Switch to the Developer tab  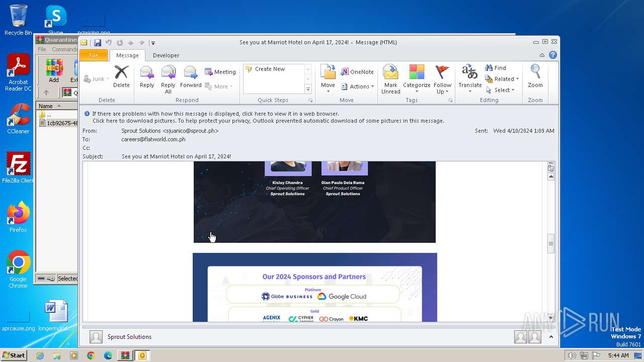click(166, 55)
